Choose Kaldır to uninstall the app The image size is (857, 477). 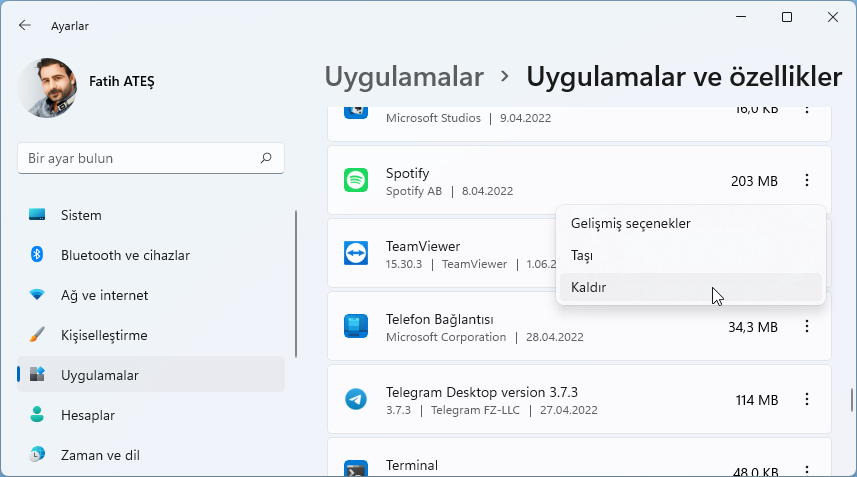(691, 287)
